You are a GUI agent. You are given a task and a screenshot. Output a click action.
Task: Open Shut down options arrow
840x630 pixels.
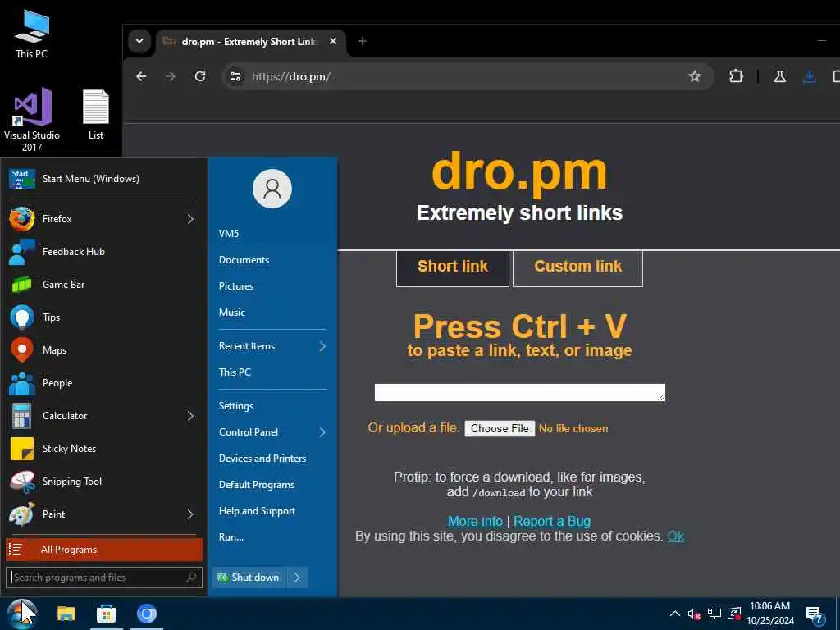point(297,577)
